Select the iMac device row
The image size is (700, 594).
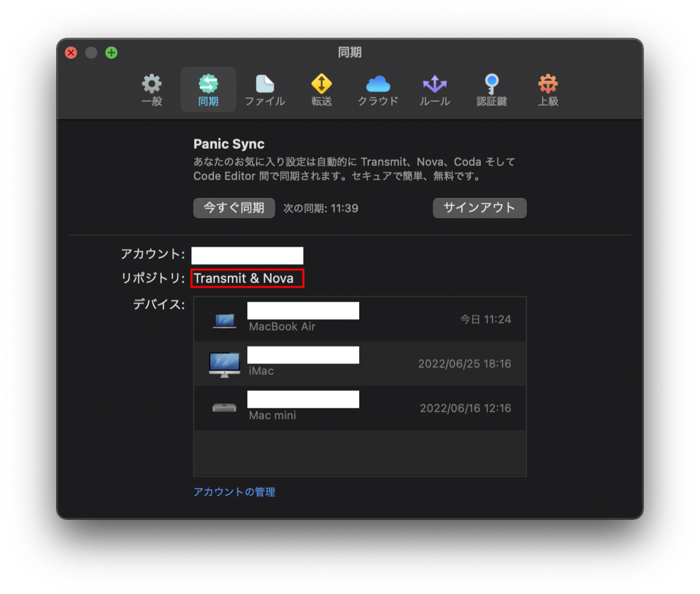click(360, 364)
